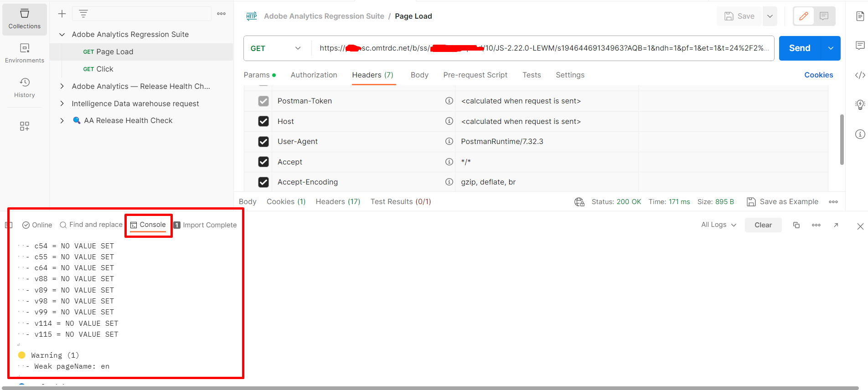Uncheck the Accept header checkbox

pyautogui.click(x=263, y=162)
